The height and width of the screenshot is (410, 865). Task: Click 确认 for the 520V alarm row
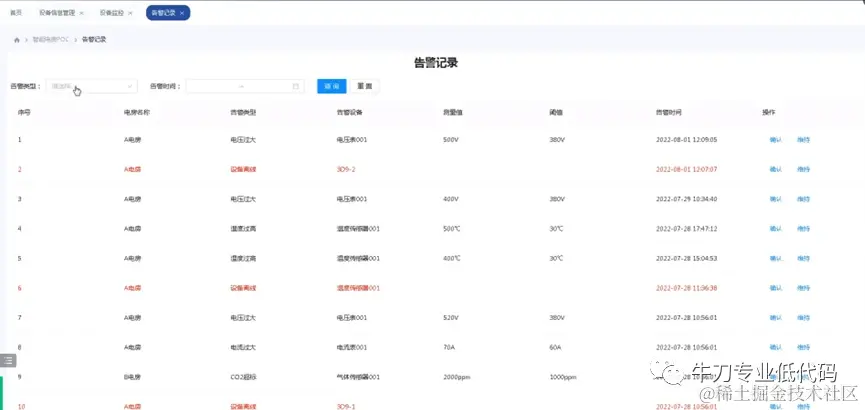click(x=776, y=318)
